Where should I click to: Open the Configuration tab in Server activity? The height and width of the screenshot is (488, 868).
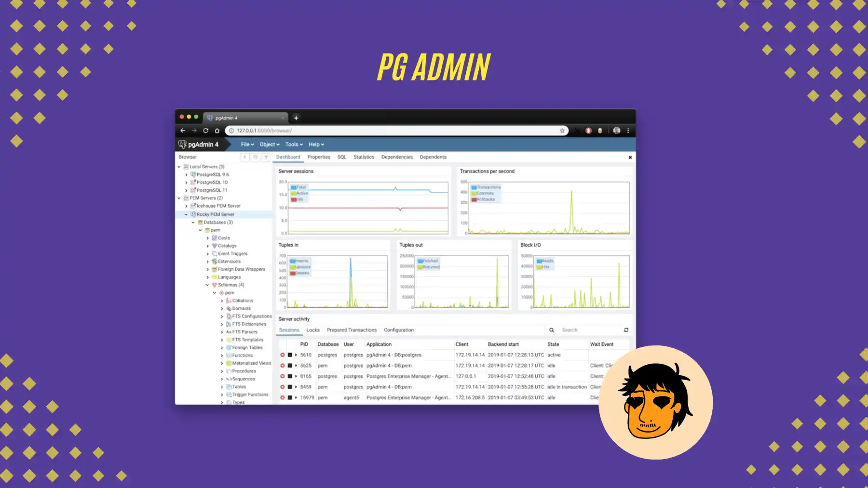pos(399,330)
